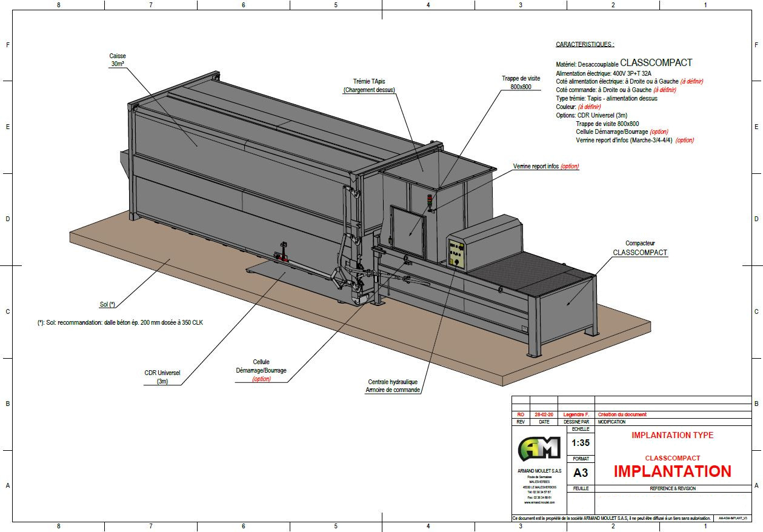Click the A3 format cell
This screenshot has width=763, height=532.
(580, 473)
